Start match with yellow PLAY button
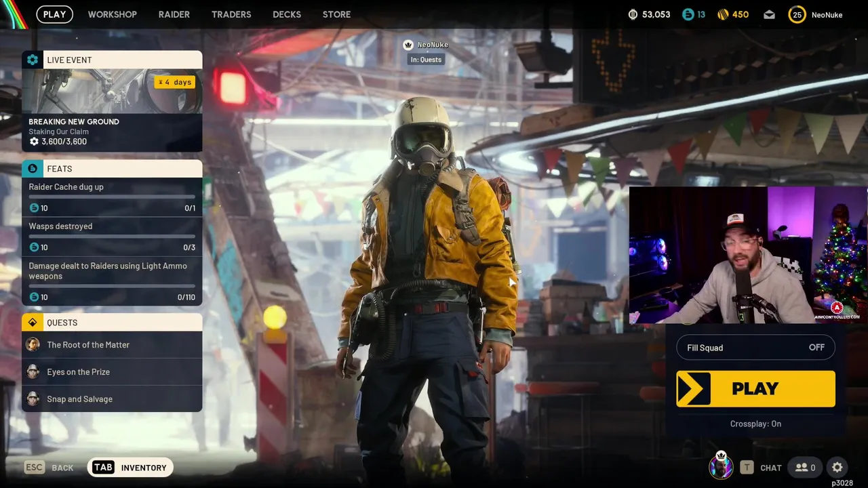Screen dimensions: 868x488 coord(756,388)
